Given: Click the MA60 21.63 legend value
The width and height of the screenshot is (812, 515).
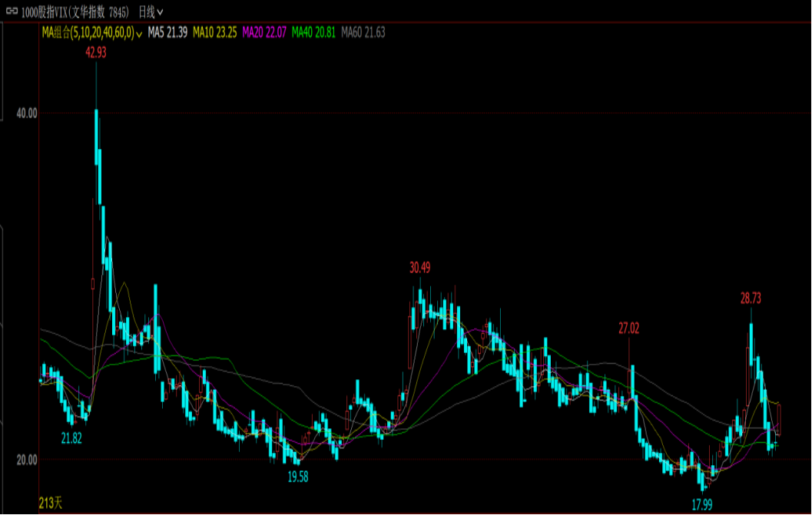Looking at the screenshot, I should tap(363, 32).
